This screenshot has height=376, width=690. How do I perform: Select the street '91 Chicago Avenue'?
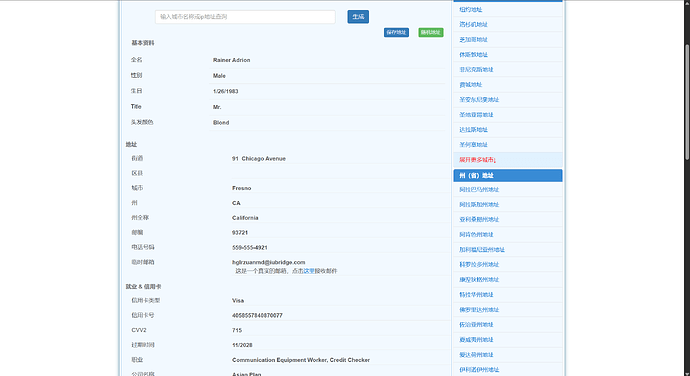[x=259, y=159]
